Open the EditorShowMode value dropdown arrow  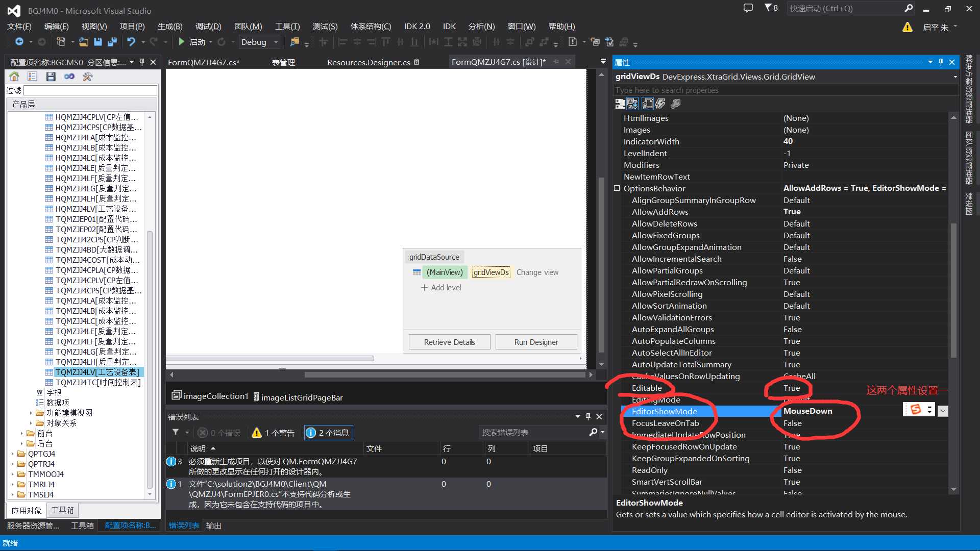click(x=943, y=411)
